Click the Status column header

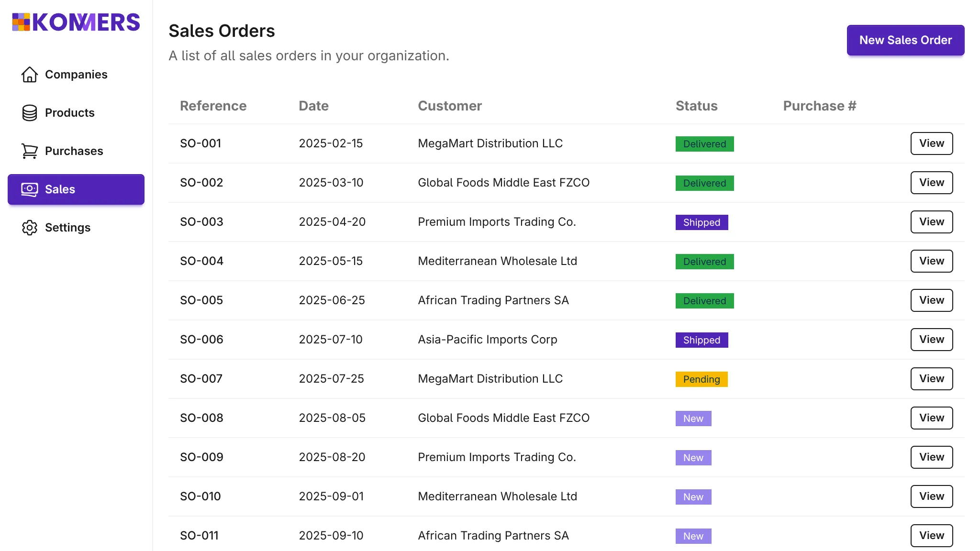(x=696, y=106)
